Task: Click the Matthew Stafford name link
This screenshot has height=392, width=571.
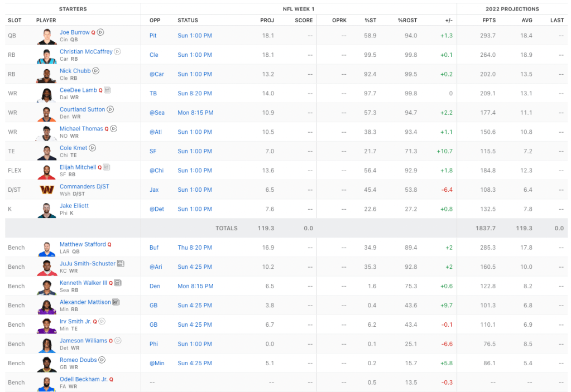Action: pyautogui.click(x=83, y=244)
